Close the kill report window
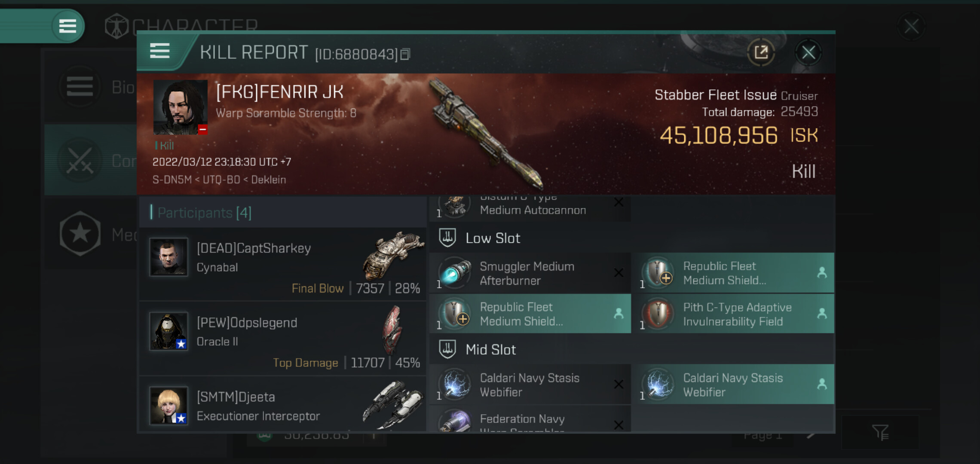 (x=808, y=53)
